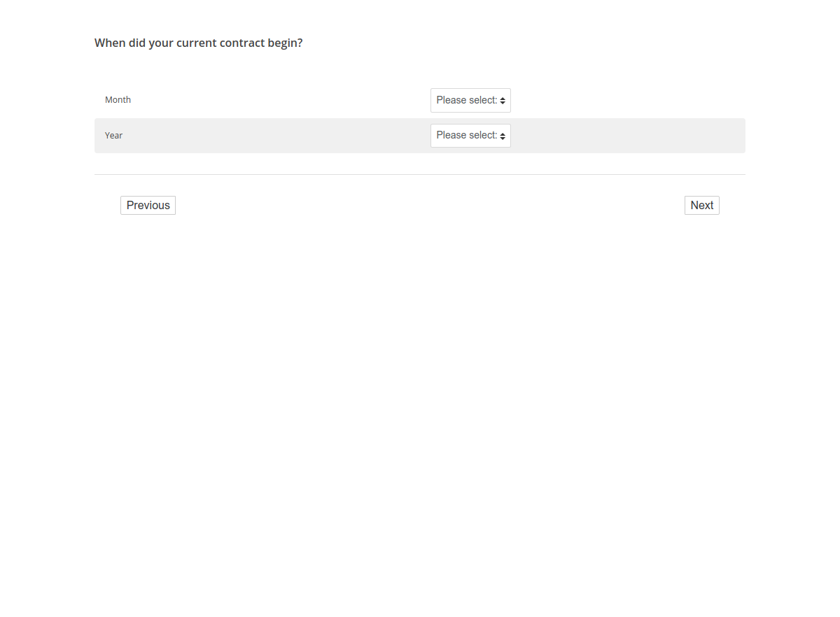Click the word "When" in the question

click(x=110, y=43)
